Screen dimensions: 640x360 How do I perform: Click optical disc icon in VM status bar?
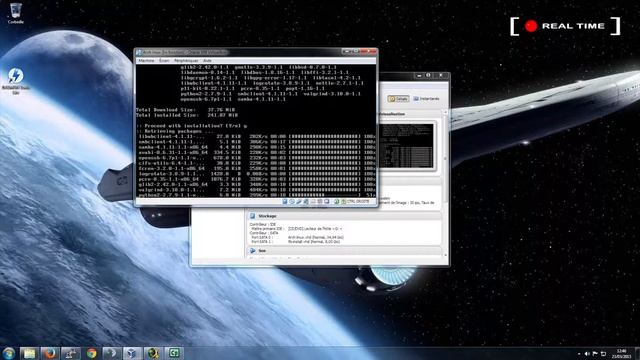pos(292,202)
